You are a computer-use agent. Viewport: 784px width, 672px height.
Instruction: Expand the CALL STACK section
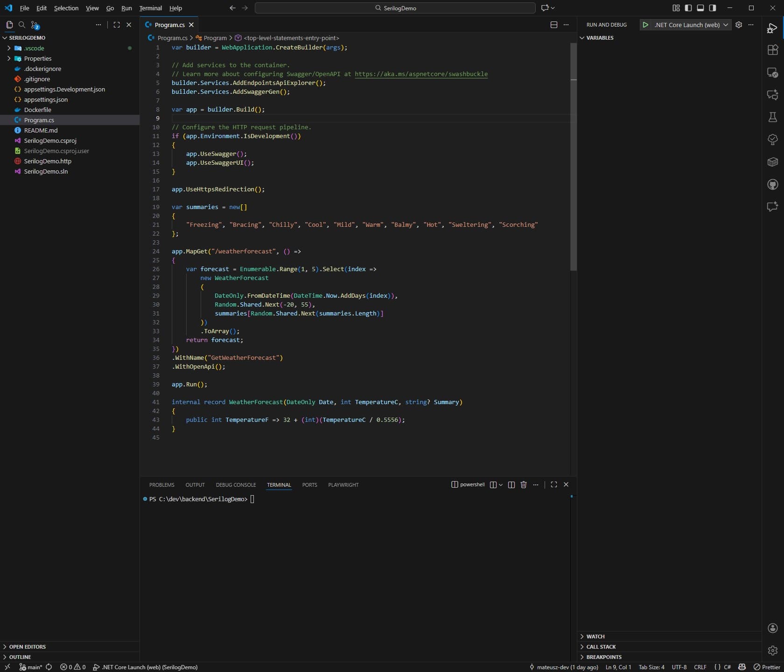point(601,646)
